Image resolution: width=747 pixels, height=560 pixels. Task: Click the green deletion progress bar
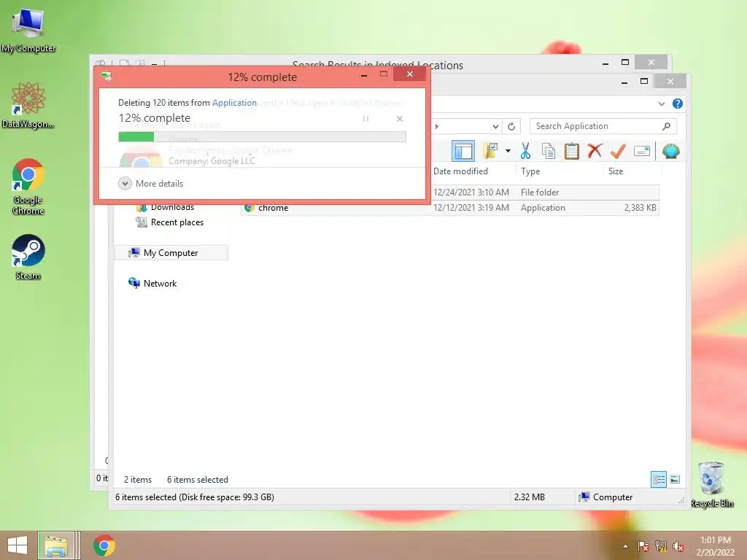pos(262,137)
